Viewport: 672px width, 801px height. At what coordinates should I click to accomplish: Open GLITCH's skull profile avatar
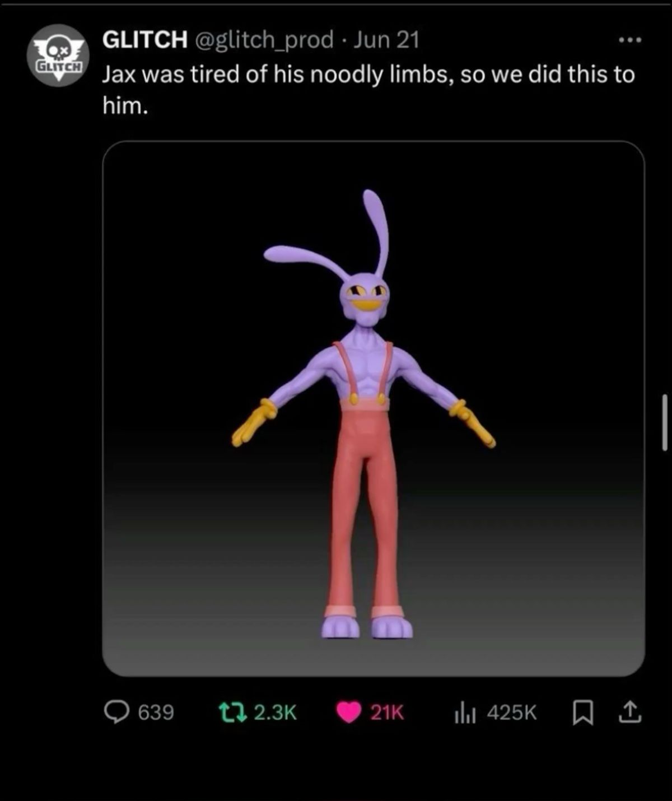pos(58,55)
